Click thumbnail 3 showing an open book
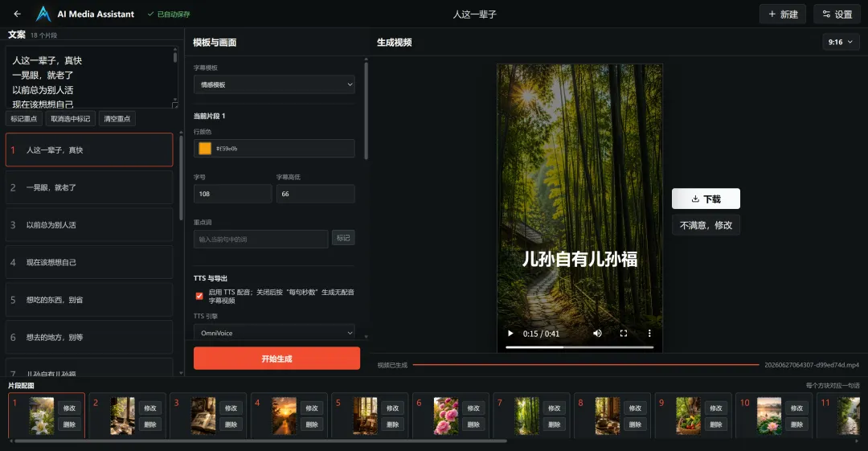 [x=203, y=416]
